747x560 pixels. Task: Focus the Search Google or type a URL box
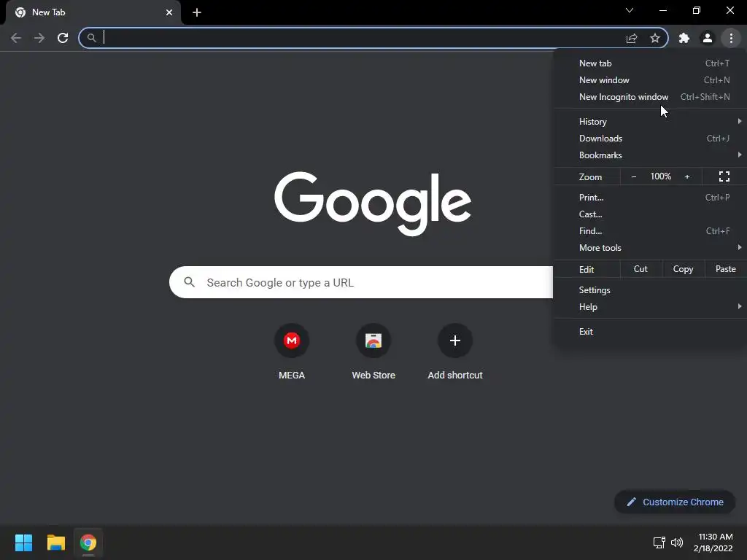click(x=361, y=282)
